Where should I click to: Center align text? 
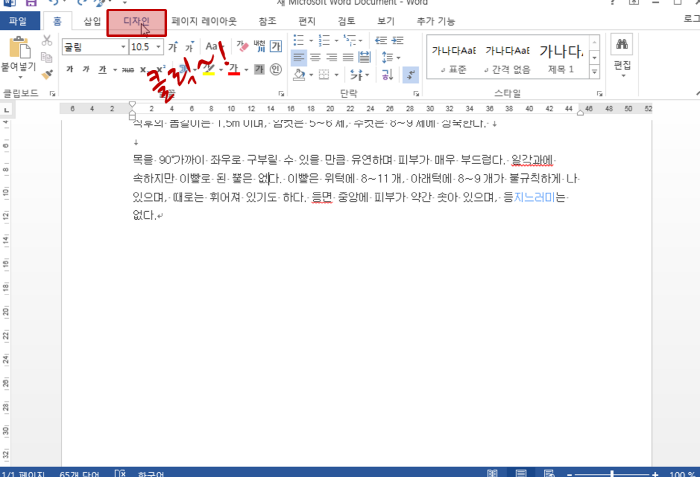click(x=315, y=57)
